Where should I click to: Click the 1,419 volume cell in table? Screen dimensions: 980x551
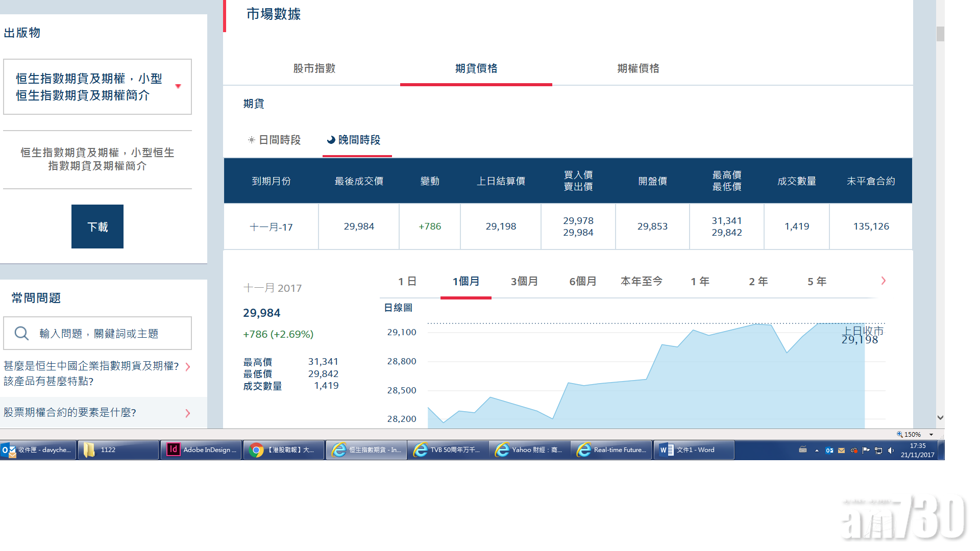pyautogui.click(x=797, y=226)
